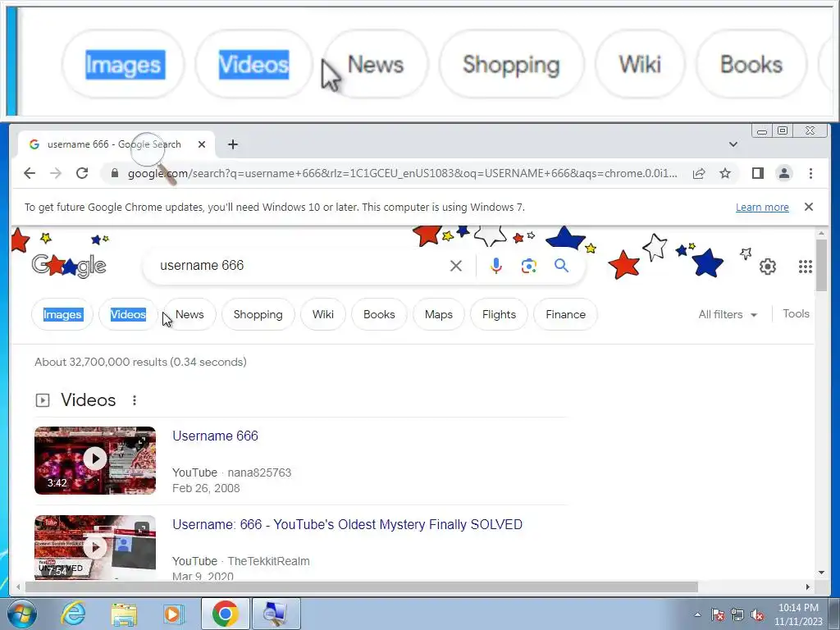Image resolution: width=840 pixels, height=630 pixels.
Task: Open Chrome side panel
Action: pyautogui.click(x=757, y=173)
